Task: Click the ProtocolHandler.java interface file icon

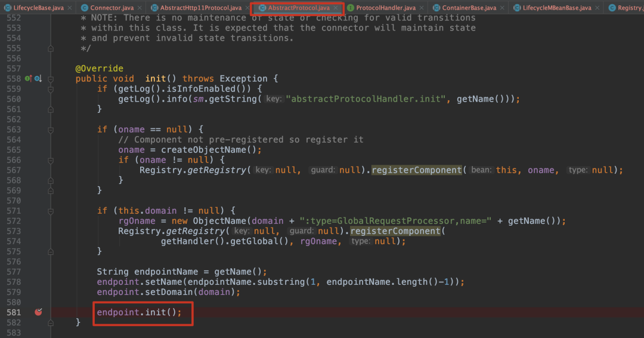Action: 350,8
